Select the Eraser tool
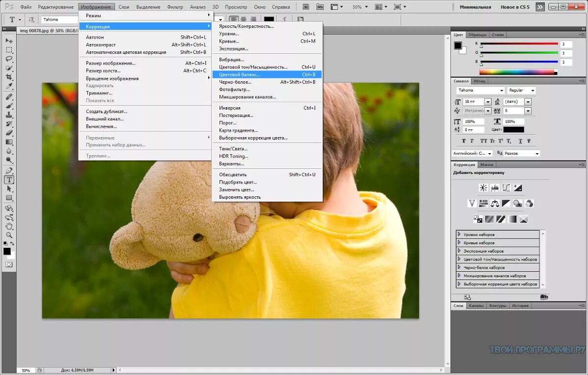Screen dimensions: 588x375 (x=9, y=133)
